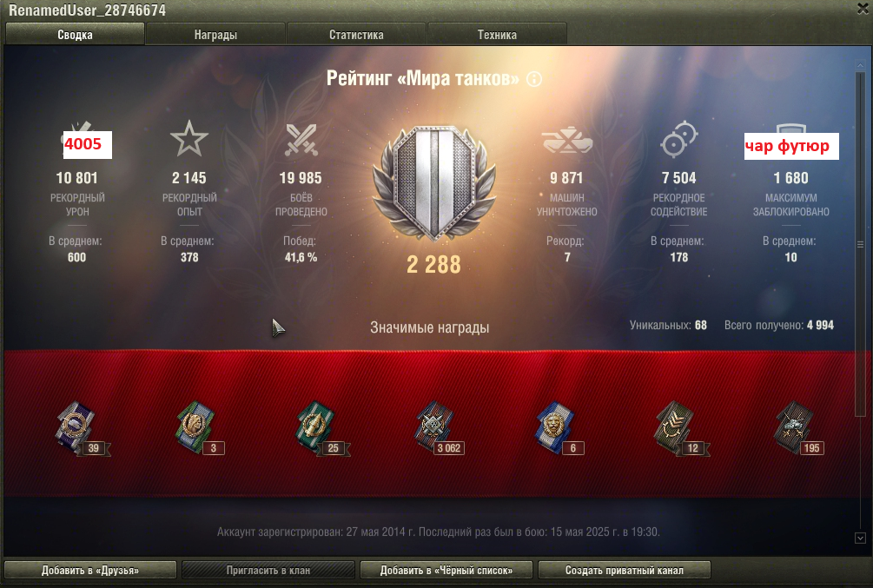Go to the Техника tab
The width and height of the screenshot is (873, 588).
tap(497, 35)
